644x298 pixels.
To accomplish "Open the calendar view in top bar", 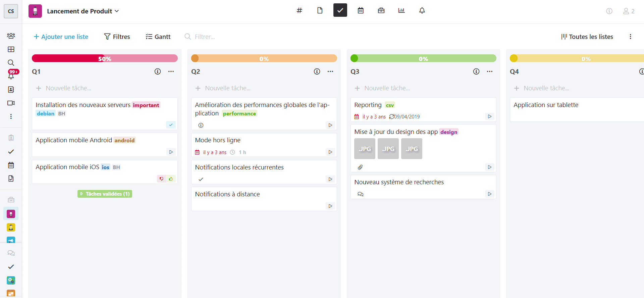I will coord(361,10).
